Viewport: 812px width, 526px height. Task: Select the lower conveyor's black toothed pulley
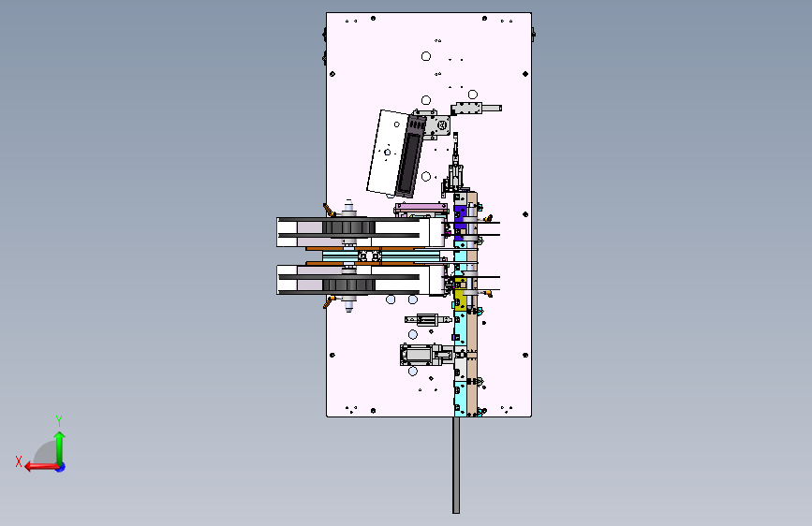349,285
